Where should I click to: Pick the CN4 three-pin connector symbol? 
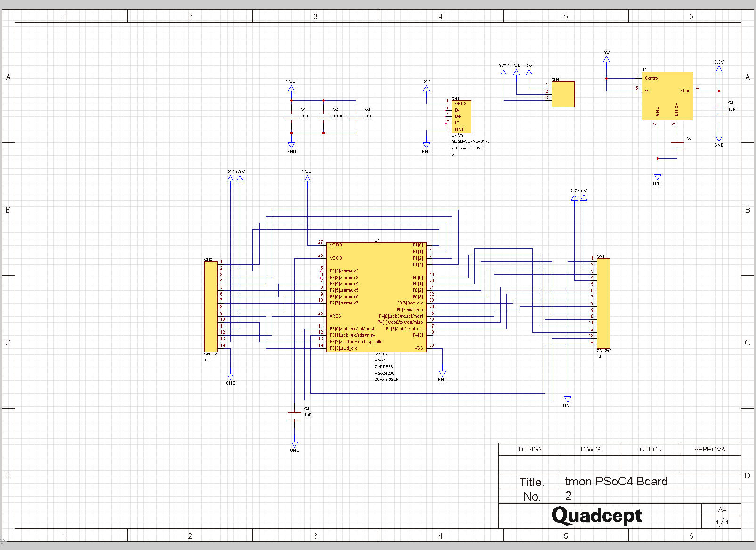563,94
